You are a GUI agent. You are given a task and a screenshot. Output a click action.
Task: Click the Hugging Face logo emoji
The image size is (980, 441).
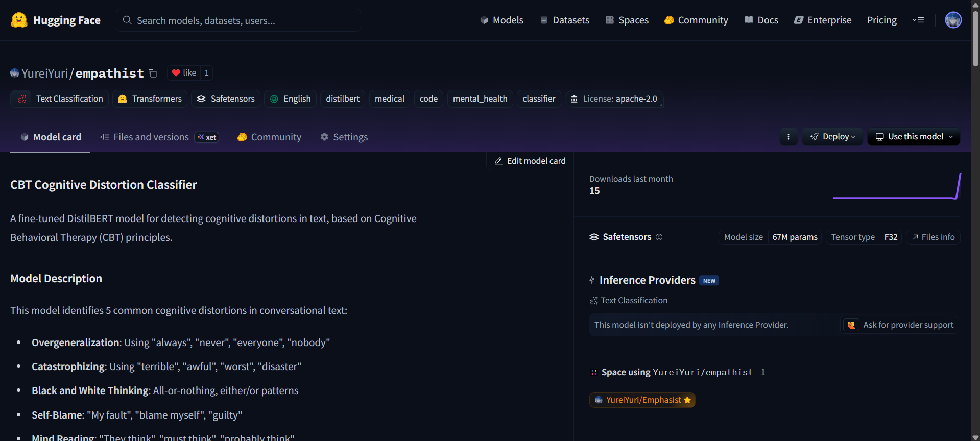click(x=19, y=20)
